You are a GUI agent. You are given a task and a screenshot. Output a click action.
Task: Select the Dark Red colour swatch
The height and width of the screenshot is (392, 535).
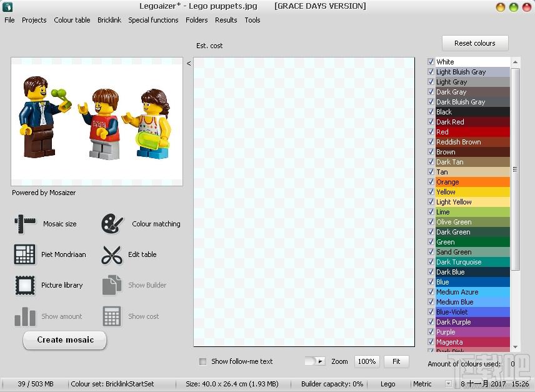pyautogui.click(x=472, y=122)
